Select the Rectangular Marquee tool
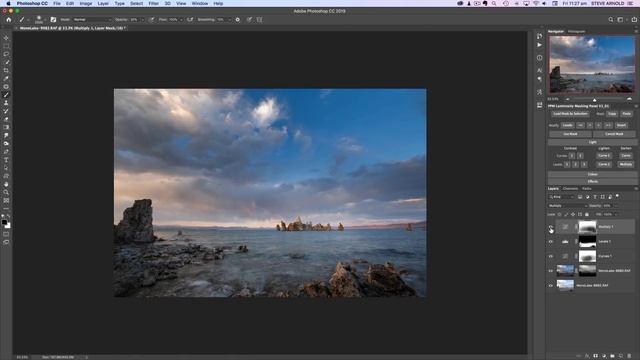 coord(6,46)
